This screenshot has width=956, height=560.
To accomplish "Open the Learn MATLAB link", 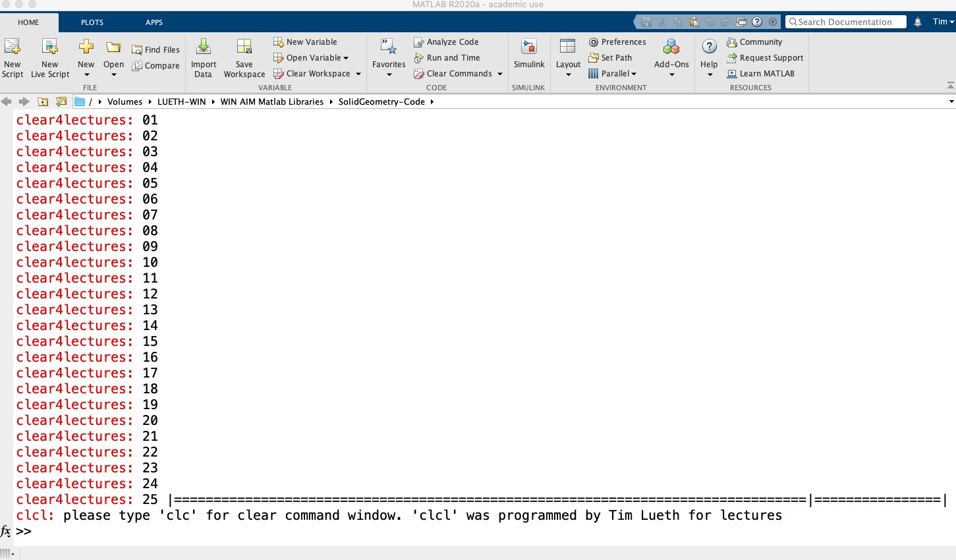I will tap(766, 74).
